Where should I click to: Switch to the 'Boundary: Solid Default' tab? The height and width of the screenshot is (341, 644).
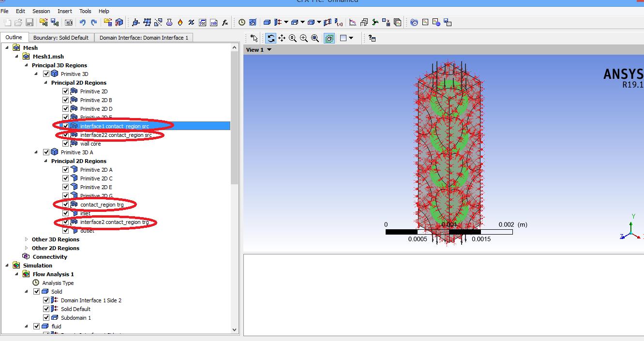(x=61, y=37)
